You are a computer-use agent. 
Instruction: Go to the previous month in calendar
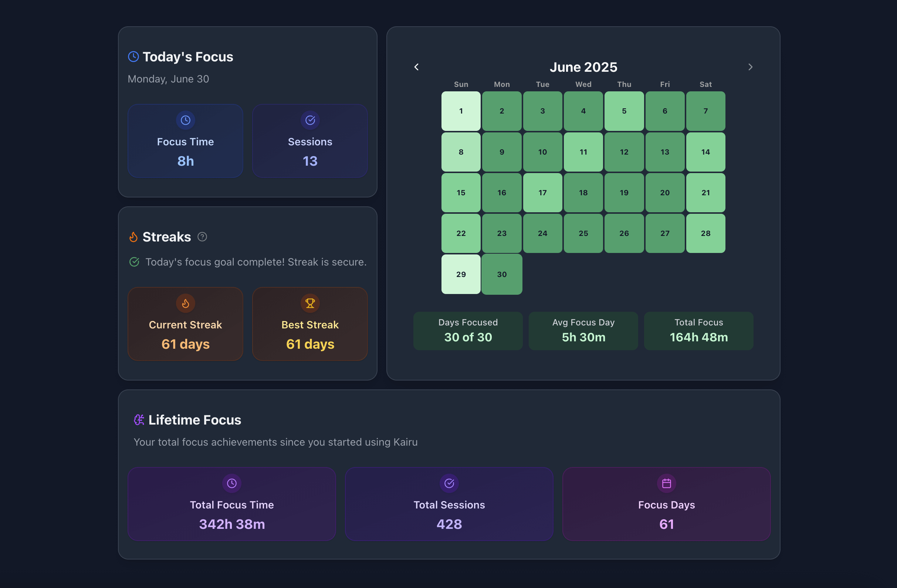click(x=416, y=67)
